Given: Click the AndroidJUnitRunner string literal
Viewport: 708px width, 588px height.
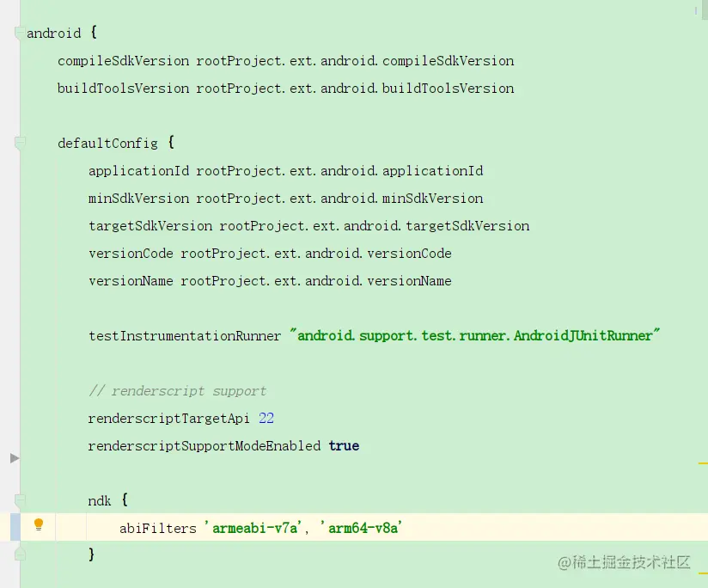Looking at the screenshot, I should pos(474,335).
